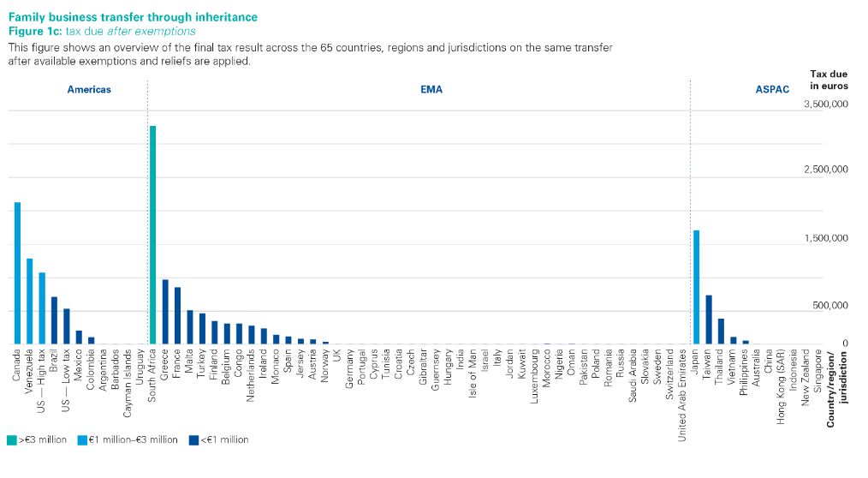Select the France bar
The image size is (868, 478).
point(177,315)
